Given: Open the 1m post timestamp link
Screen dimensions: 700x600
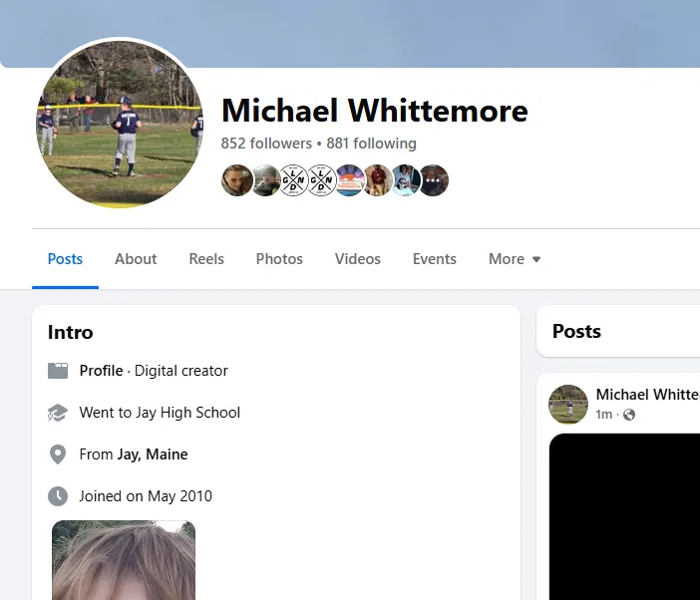Looking at the screenshot, I should point(603,415).
